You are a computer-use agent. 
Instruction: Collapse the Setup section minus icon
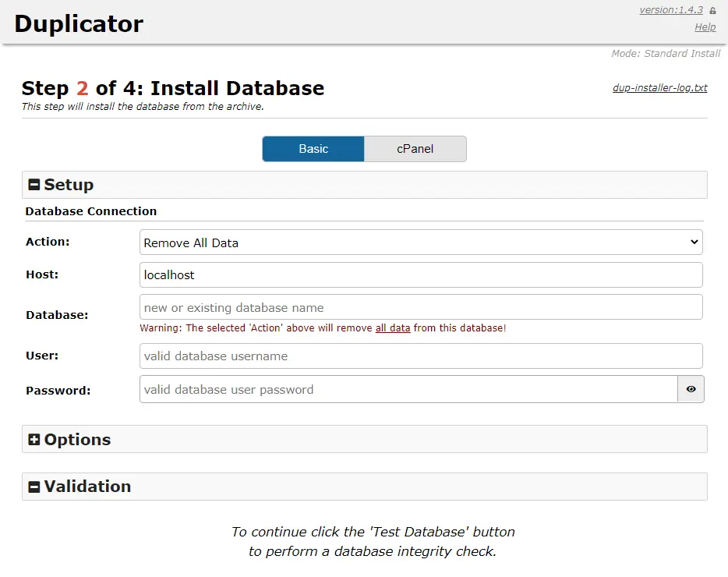34,185
